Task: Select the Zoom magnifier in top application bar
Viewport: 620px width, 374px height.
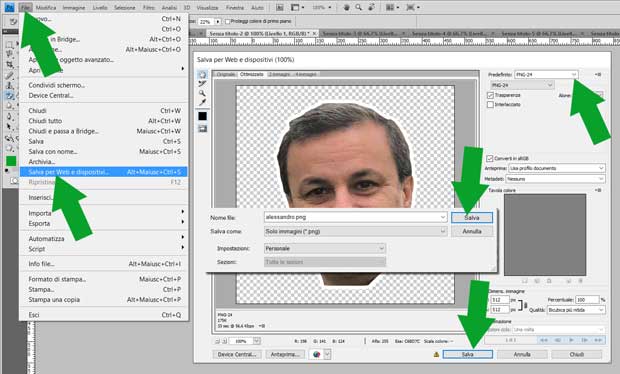Action: click(x=359, y=7)
